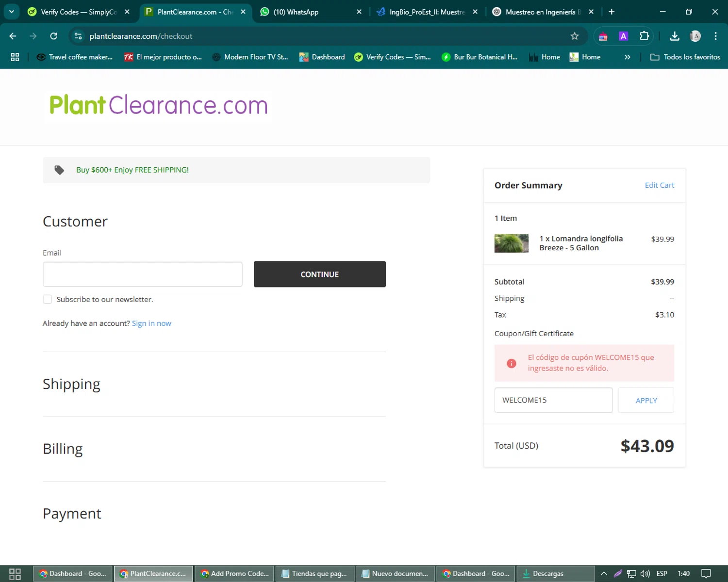This screenshot has height=582, width=728.
Task: Show more bookmarks via double chevron
Action: pos(627,57)
